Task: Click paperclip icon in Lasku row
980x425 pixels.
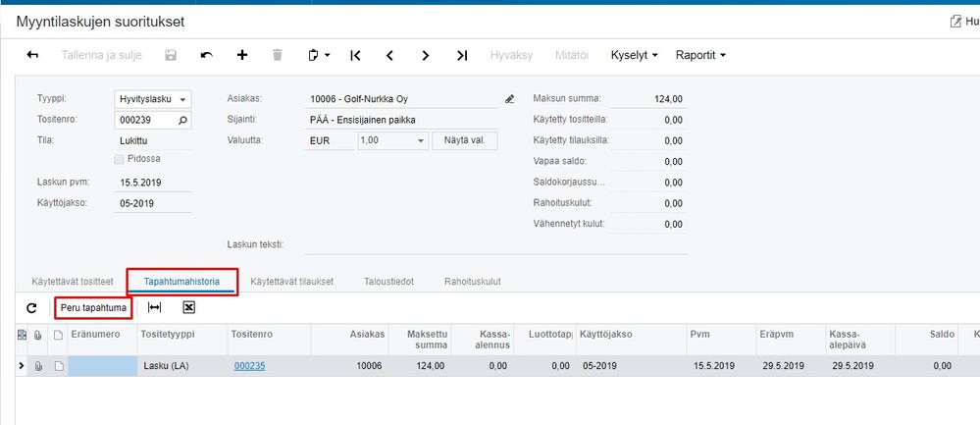Action: click(x=38, y=366)
